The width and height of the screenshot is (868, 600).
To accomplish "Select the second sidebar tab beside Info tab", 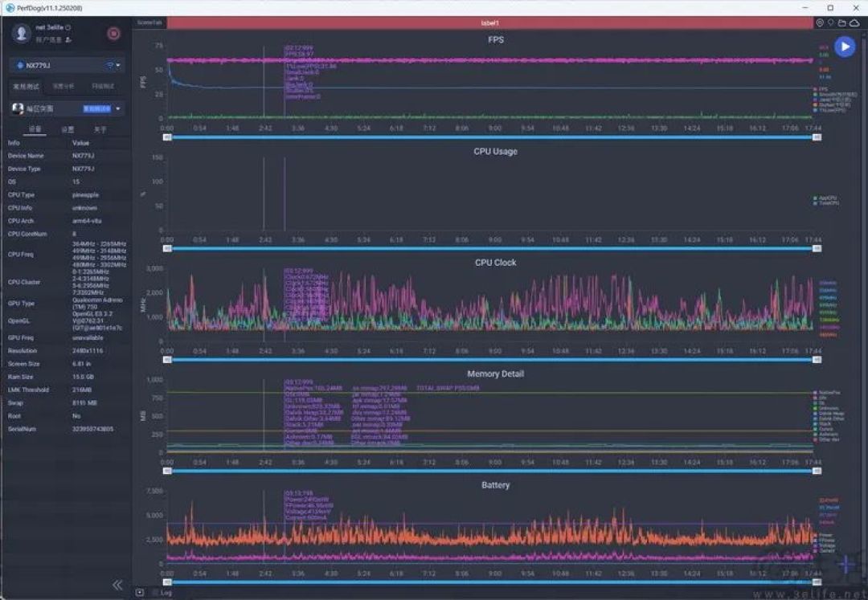I will tap(68, 129).
